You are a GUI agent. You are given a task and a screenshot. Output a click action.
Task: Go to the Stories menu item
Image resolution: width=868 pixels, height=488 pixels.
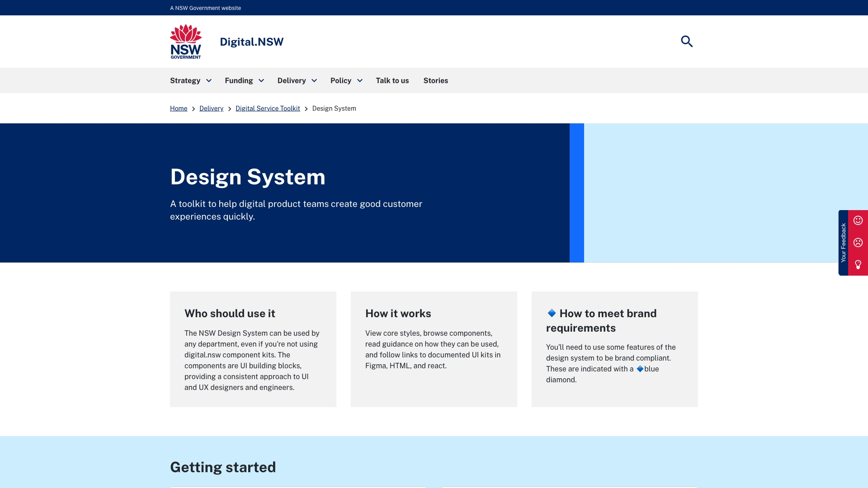(x=435, y=81)
